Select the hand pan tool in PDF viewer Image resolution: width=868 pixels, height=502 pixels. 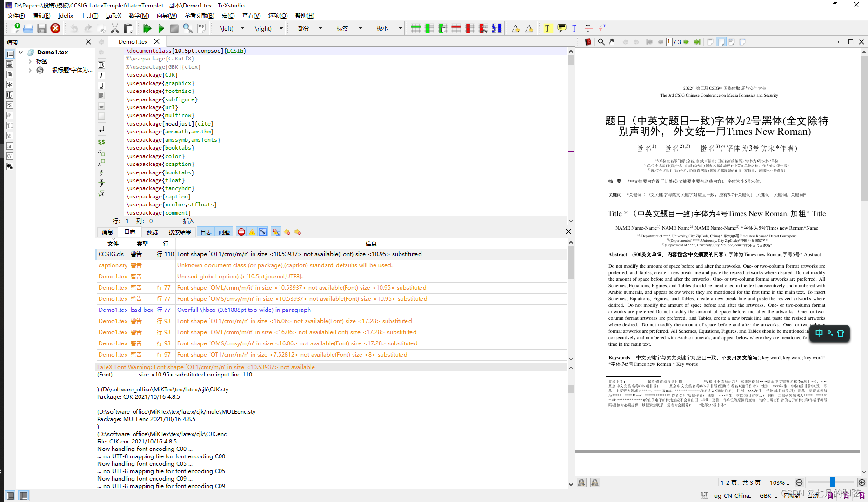(x=612, y=42)
